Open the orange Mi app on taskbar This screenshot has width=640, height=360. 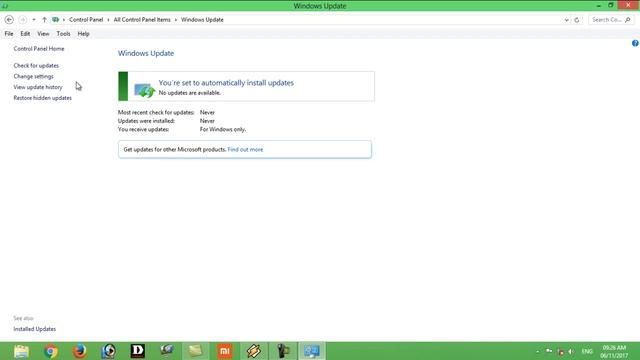tap(224, 351)
